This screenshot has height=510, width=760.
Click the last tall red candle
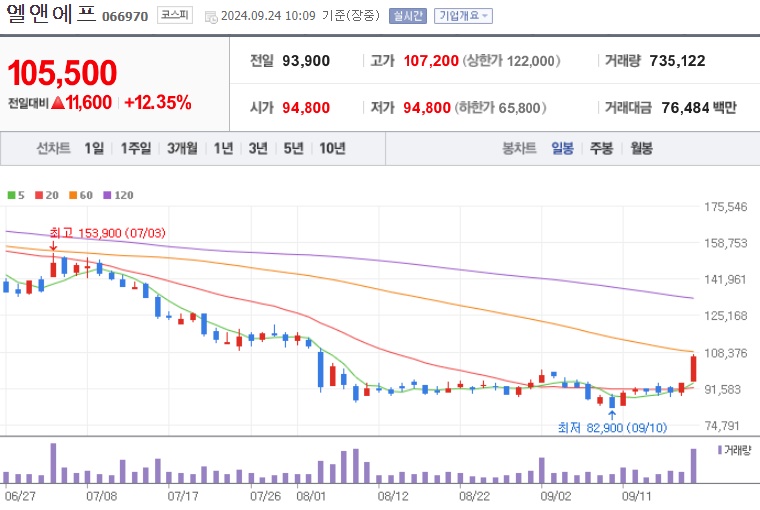(x=694, y=369)
